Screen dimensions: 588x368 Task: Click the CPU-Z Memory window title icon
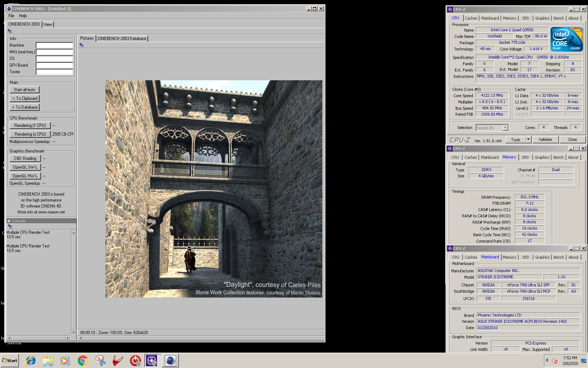tap(450, 149)
